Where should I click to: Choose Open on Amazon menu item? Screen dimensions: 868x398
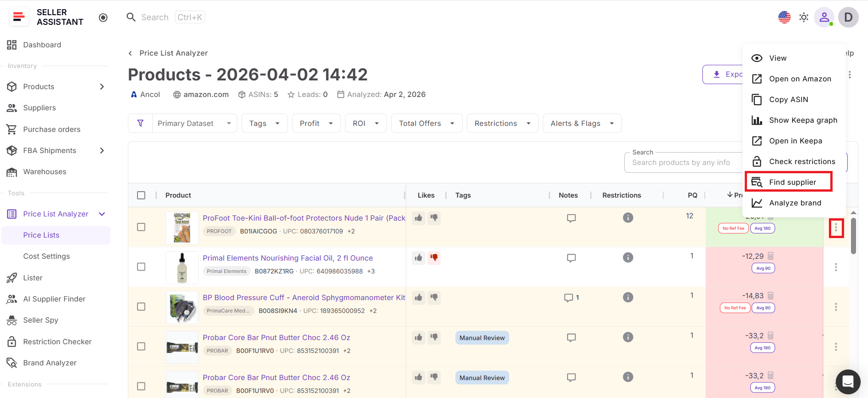(x=794, y=79)
